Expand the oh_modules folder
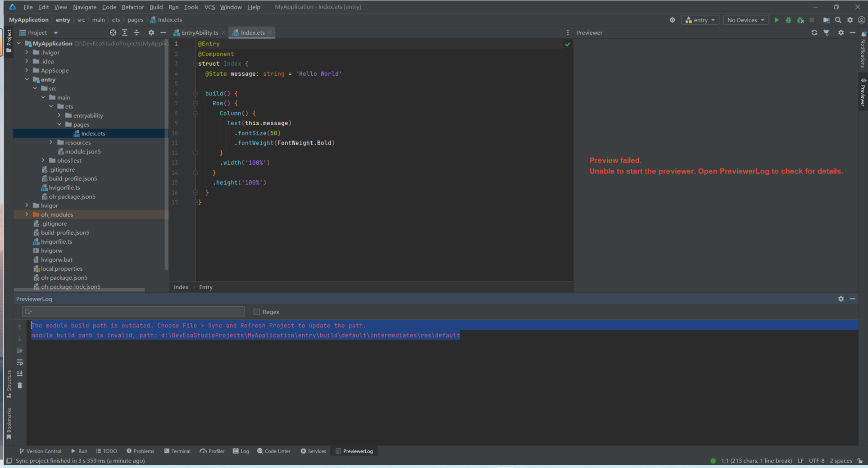Image resolution: width=868 pixels, height=468 pixels. point(27,214)
